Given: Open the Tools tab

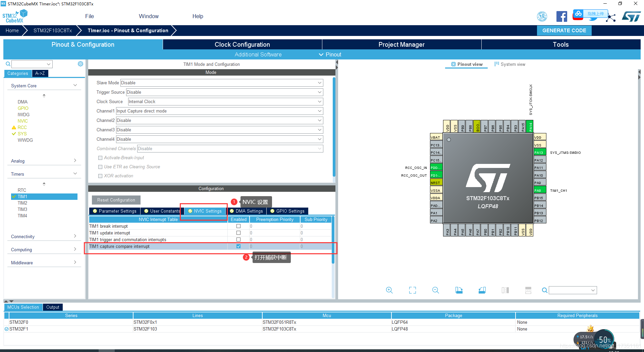Looking at the screenshot, I should 561,44.
